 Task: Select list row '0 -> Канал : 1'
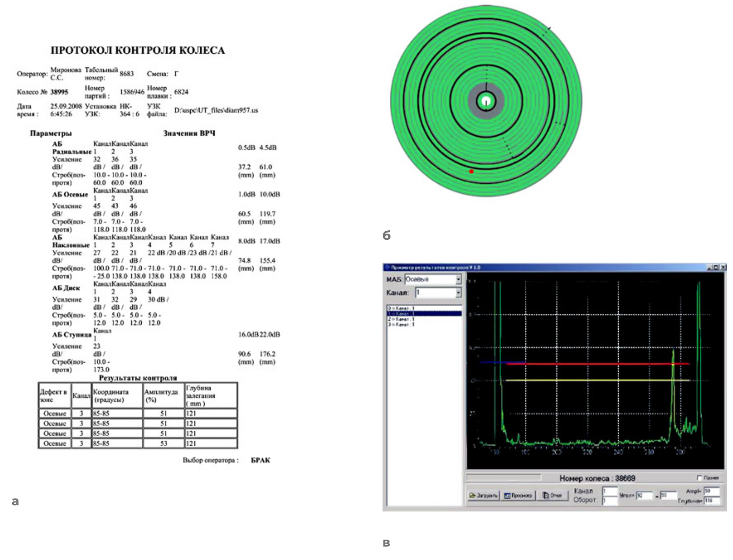424,308
